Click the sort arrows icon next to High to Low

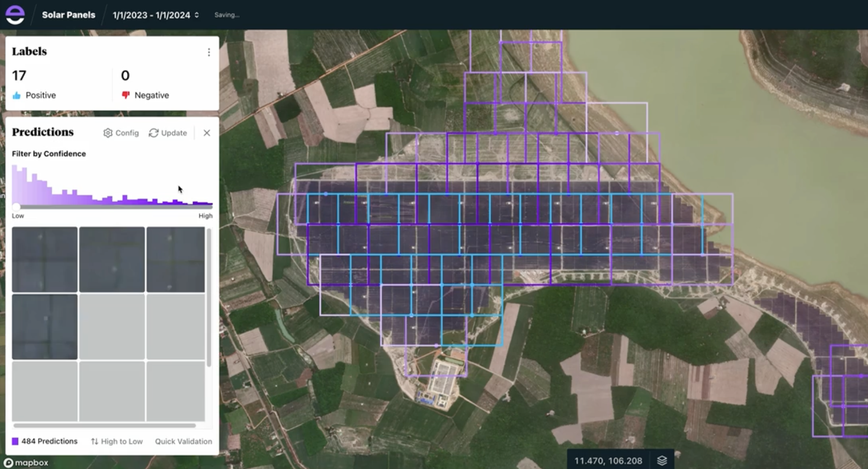[94, 441]
